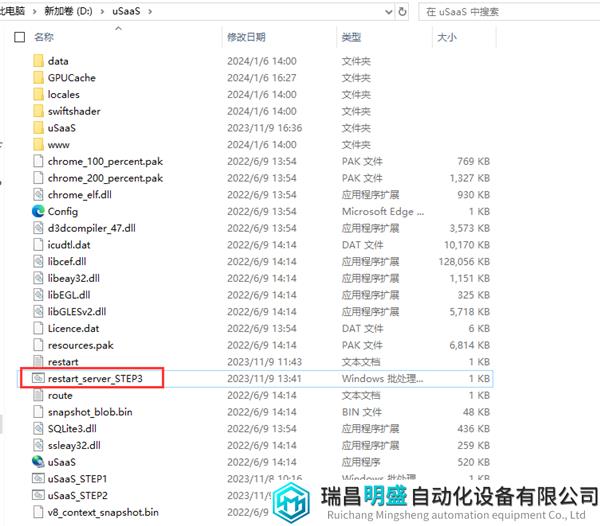Viewport: 600px width, 526px height.
Task: Click the Licence.dat file icon
Action: (38, 329)
